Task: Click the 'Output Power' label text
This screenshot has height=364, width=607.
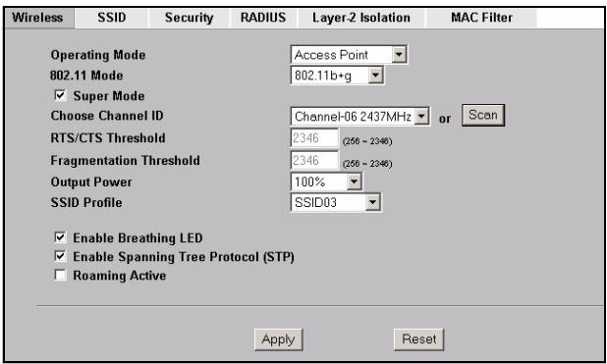Action: [x=91, y=182]
